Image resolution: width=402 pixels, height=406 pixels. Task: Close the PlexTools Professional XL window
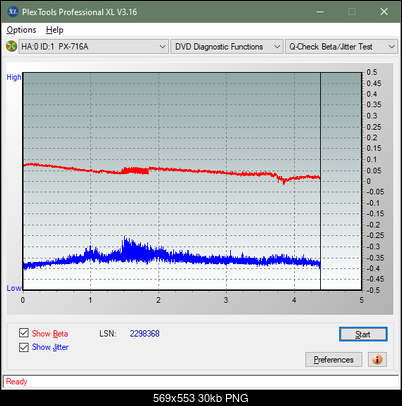pos(384,12)
